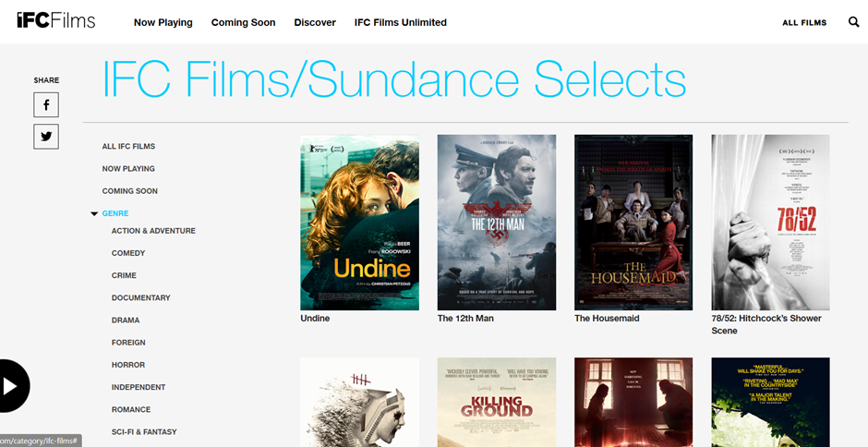Choose the Sci-Fi & Fantasy genre
Screen dimensions: 868x447
coord(144,431)
